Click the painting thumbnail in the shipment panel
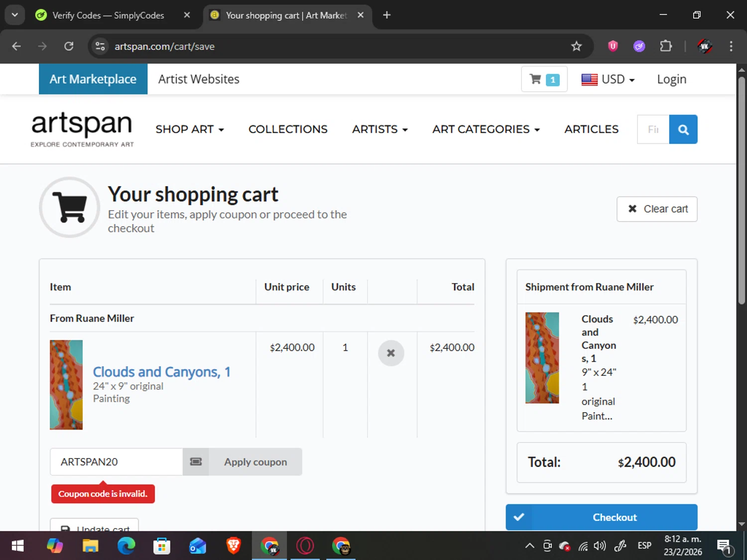 tap(542, 358)
